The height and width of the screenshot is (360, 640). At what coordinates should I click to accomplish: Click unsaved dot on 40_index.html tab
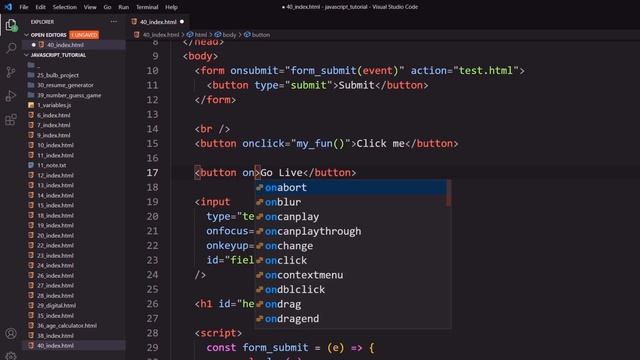(182, 22)
